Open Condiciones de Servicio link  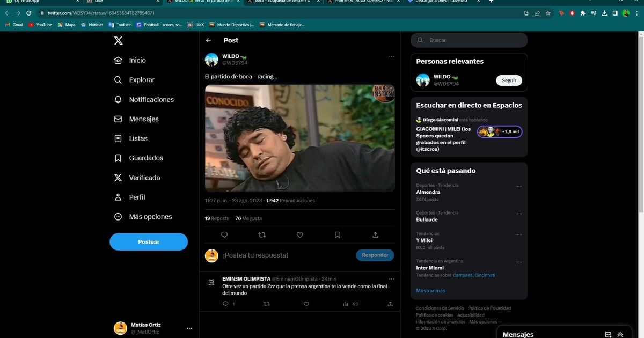440,308
